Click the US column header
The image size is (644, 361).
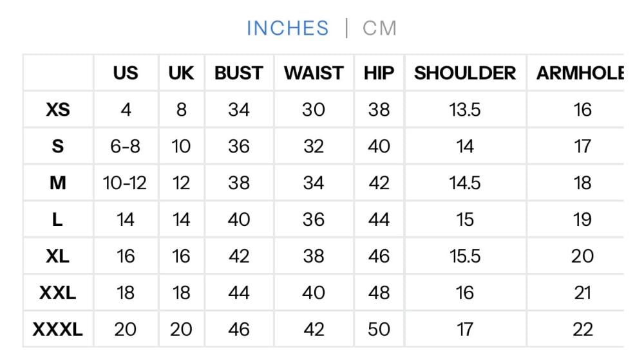point(126,73)
